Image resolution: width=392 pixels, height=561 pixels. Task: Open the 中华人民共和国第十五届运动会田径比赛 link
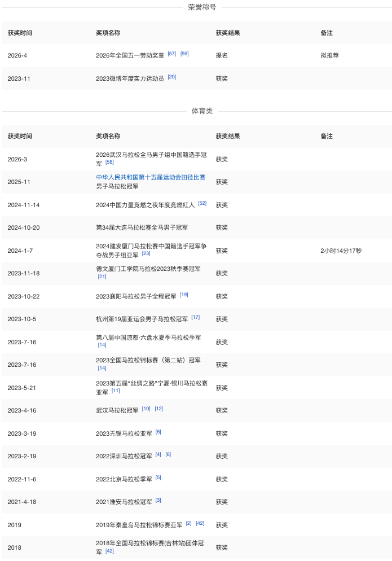tap(151, 177)
